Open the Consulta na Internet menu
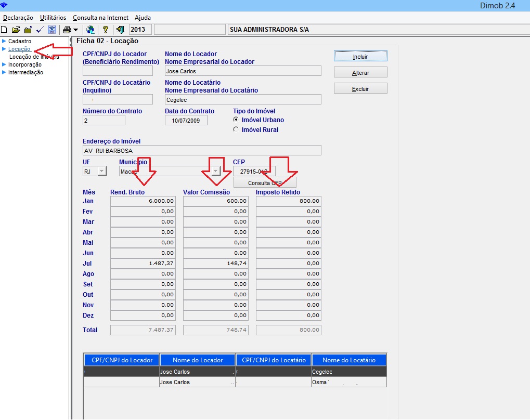530x420 pixels. pyautogui.click(x=101, y=18)
